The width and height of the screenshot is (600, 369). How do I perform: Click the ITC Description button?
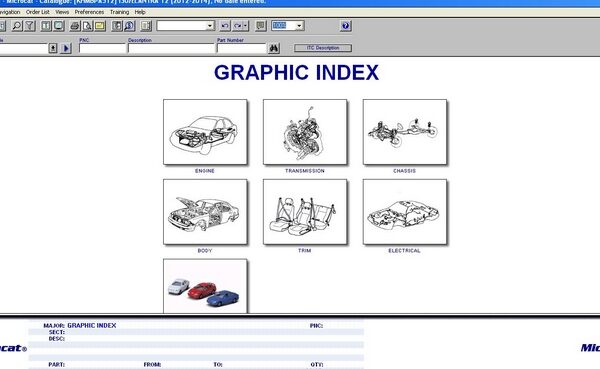323,48
